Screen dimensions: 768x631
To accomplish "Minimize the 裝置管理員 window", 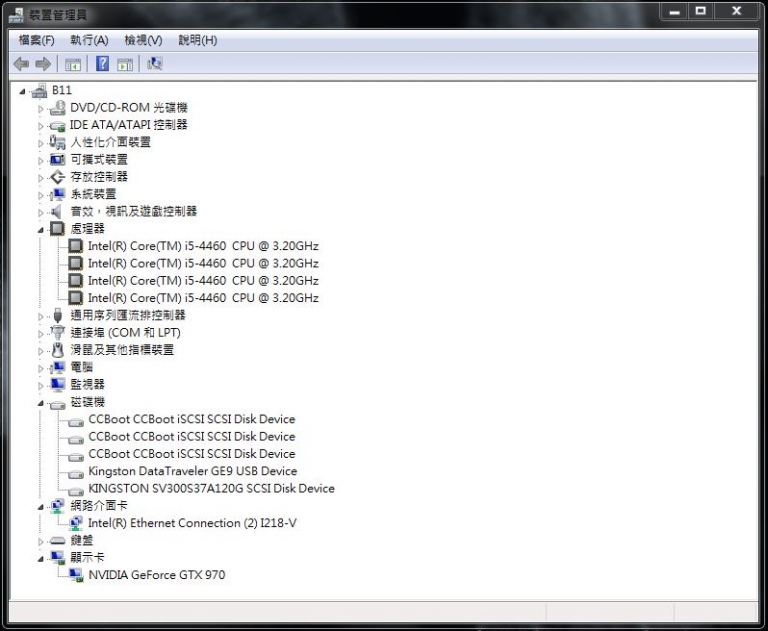I will point(674,11).
